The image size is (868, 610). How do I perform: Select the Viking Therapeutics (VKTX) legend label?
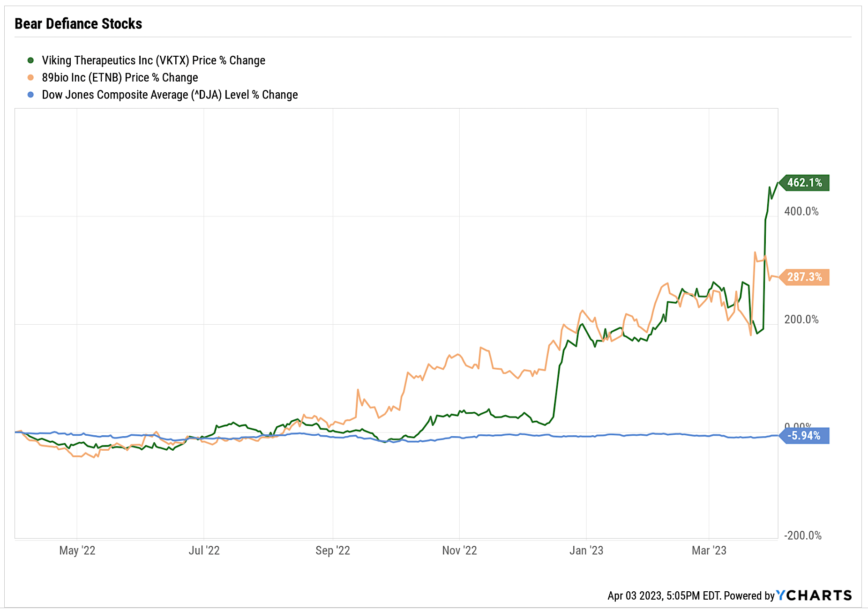pos(153,60)
